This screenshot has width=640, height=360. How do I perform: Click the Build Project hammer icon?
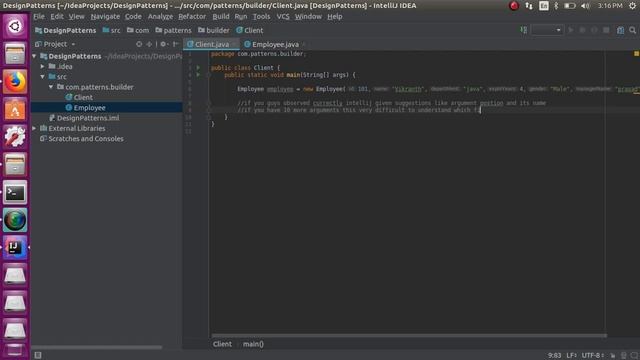[x=524, y=30]
